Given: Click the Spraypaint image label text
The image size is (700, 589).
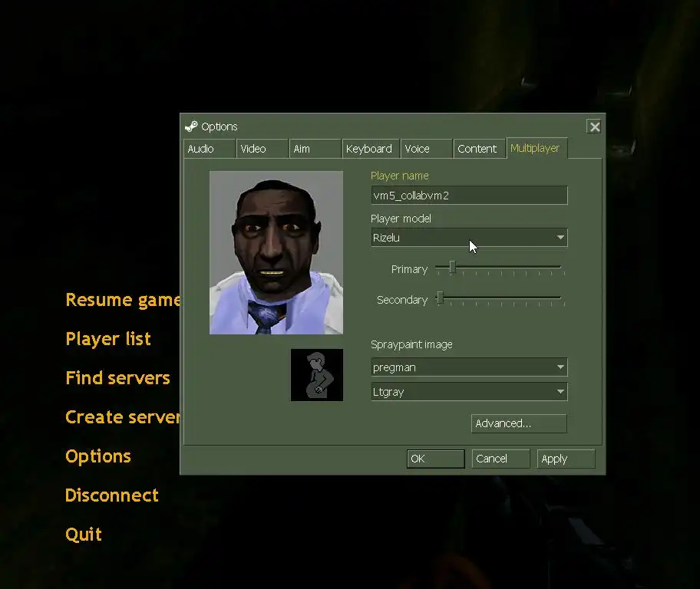Looking at the screenshot, I should [x=411, y=344].
